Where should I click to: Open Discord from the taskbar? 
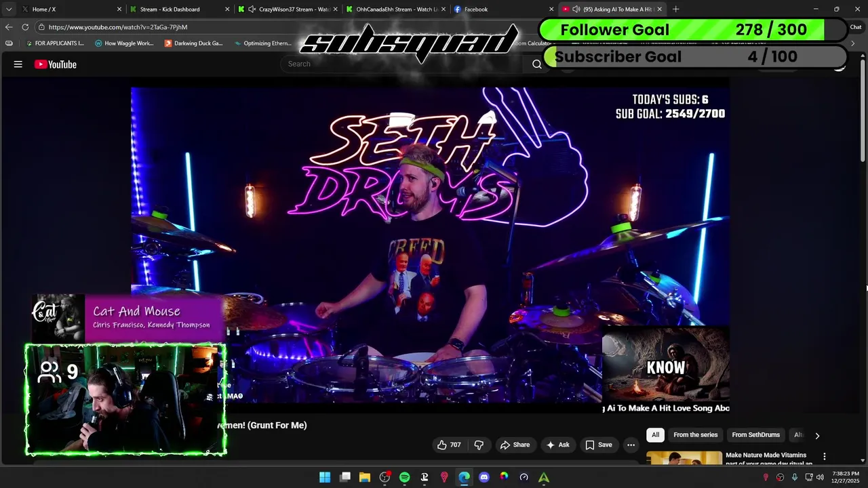(x=484, y=477)
